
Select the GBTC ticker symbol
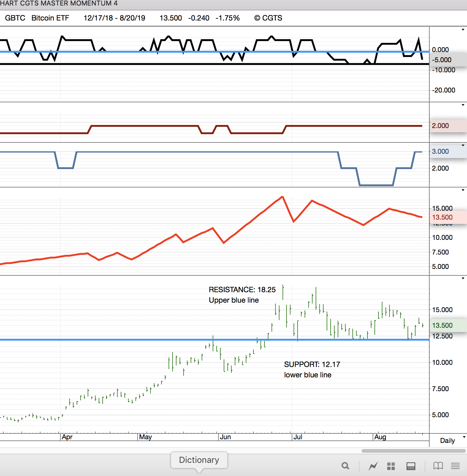pyautogui.click(x=15, y=18)
